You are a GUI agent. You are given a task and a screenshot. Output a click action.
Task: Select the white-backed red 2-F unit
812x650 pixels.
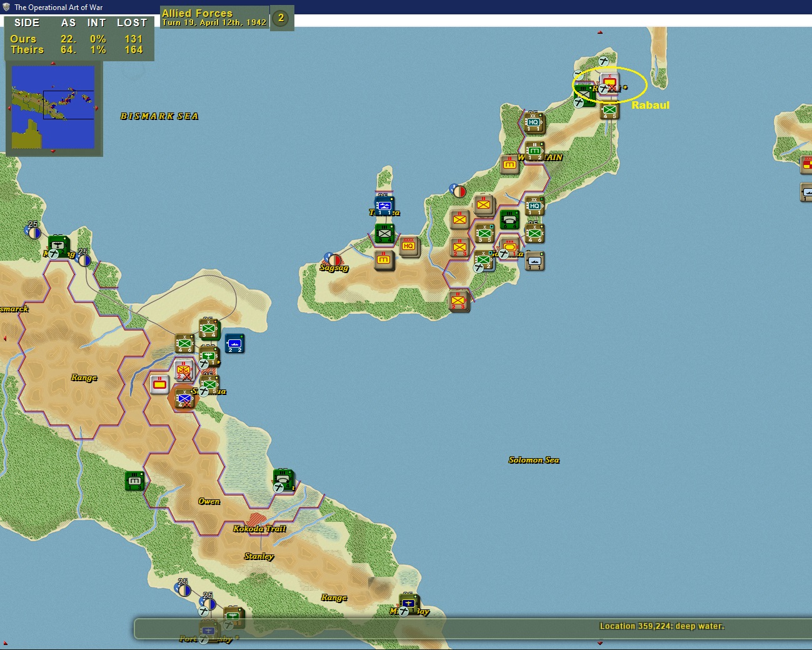click(x=184, y=370)
